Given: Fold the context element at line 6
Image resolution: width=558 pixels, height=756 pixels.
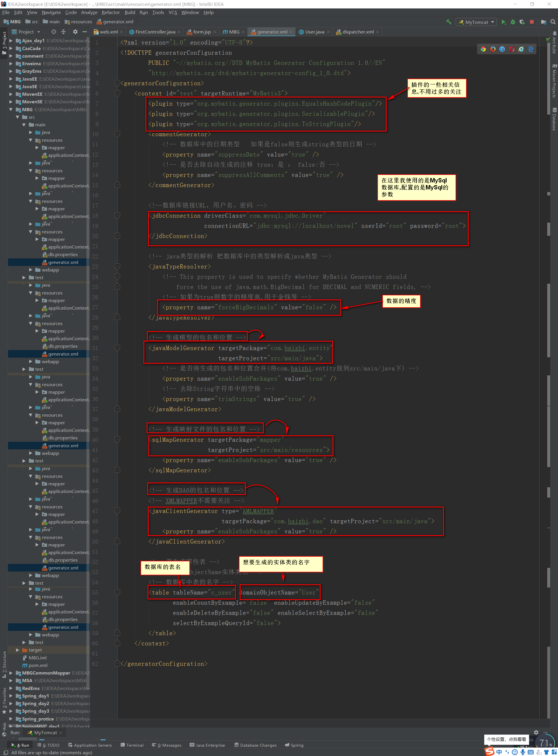Looking at the screenshot, I should (117, 93).
